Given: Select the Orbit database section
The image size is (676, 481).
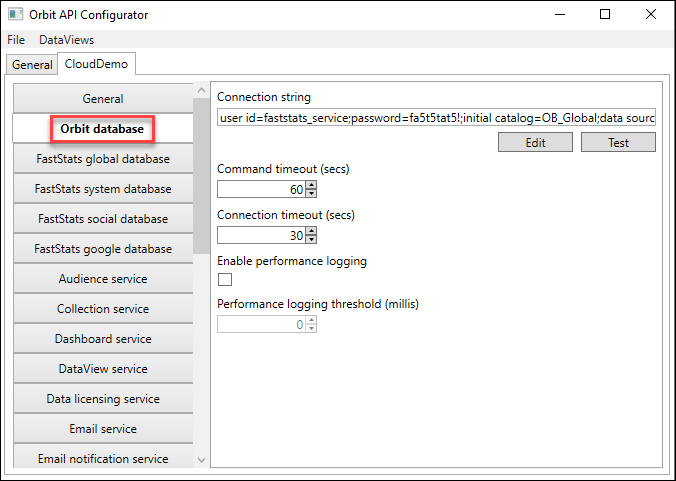Looking at the screenshot, I should (103, 128).
